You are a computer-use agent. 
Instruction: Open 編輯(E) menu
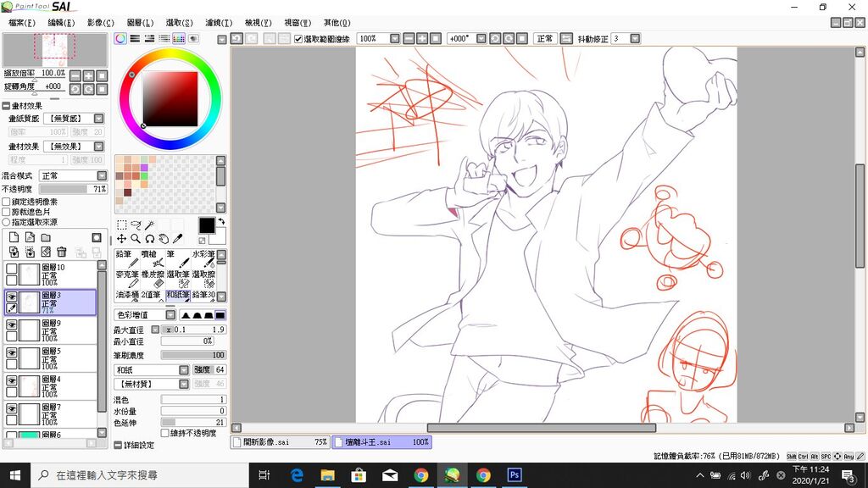[61, 23]
